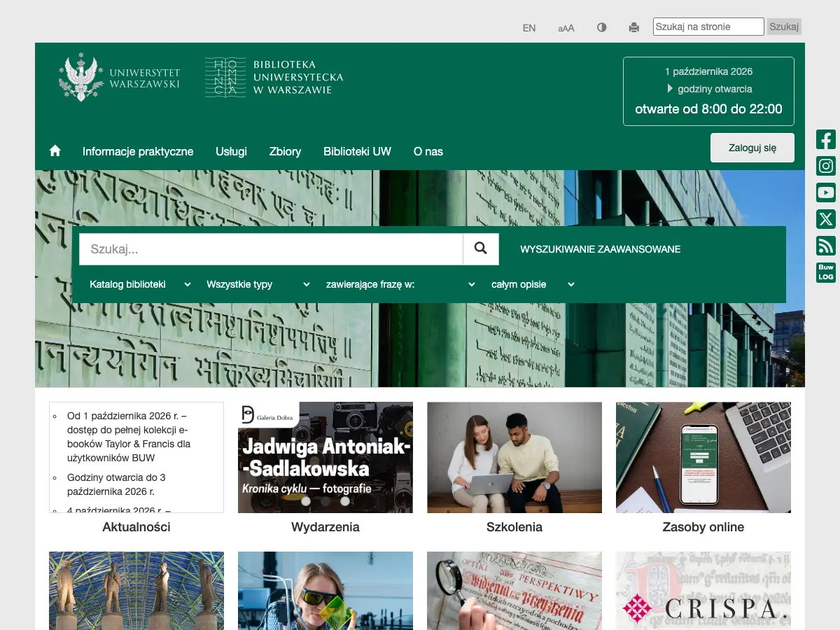Open the statues under glass dome photo

click(x=136, y=591)
